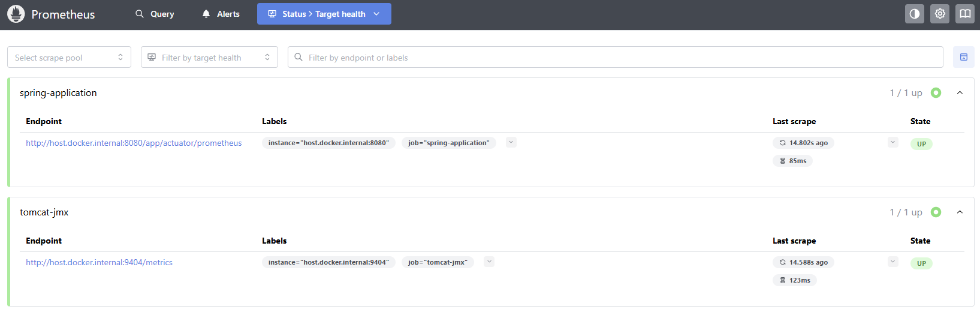Screen dimensions: 980x312
Task: Expand labels for spring-application target
Action: (511, 142)
